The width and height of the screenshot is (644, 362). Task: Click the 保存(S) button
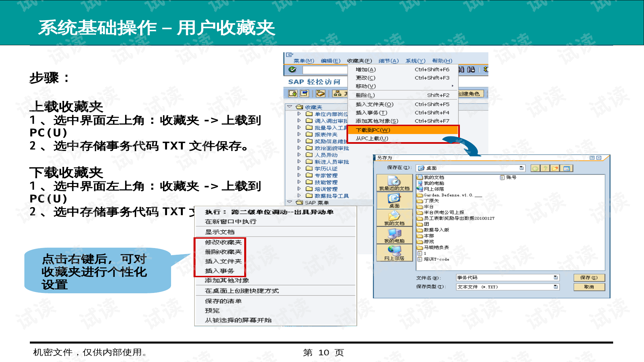[589, 278]
